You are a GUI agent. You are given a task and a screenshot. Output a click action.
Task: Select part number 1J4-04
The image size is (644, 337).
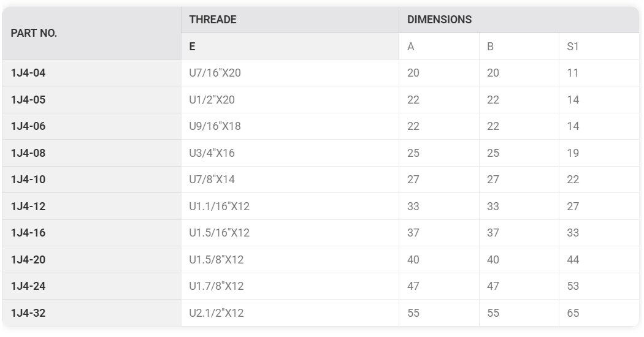pos(28,73)
